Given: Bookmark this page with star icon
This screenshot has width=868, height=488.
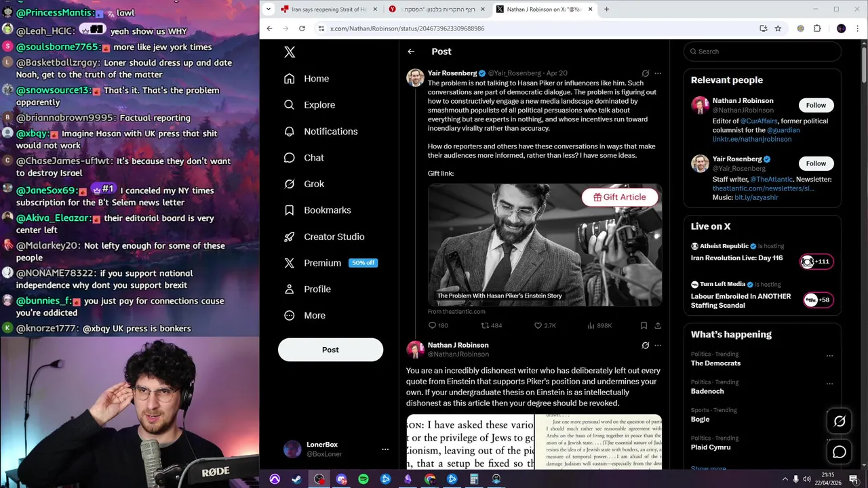Looking at the screenshot, I should pyautogui.click(x=778, y=28).
